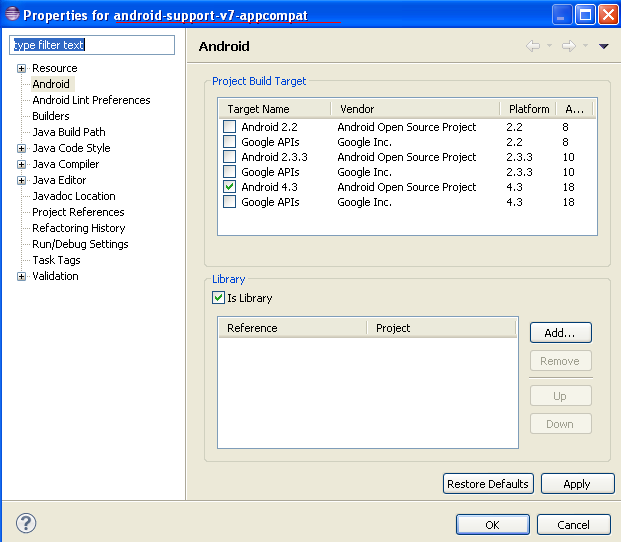Screen dimensions: 621x542
Task: Click the help question mark icon
Action: (x=26, y=523)
